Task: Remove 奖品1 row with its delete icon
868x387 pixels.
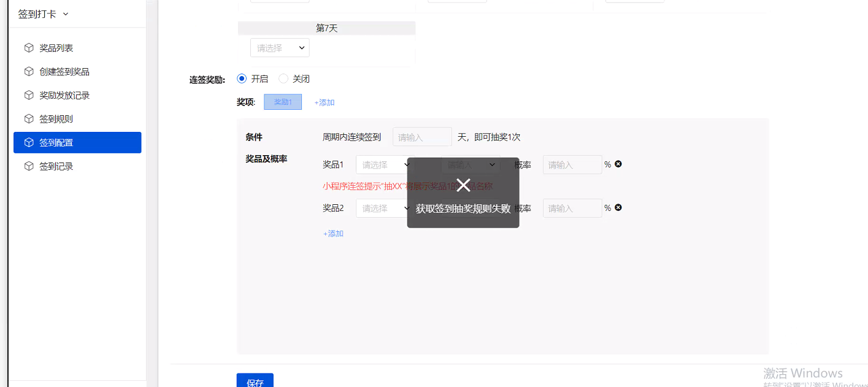Action: (x=618, y=164)
